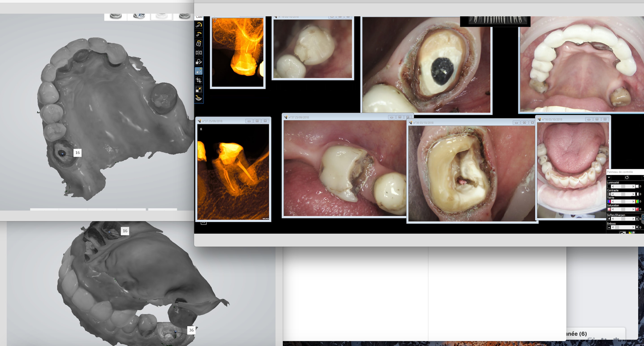
Task: Rotate image 90 degrees
Action: pyautogui.click(x=199, y=34)
